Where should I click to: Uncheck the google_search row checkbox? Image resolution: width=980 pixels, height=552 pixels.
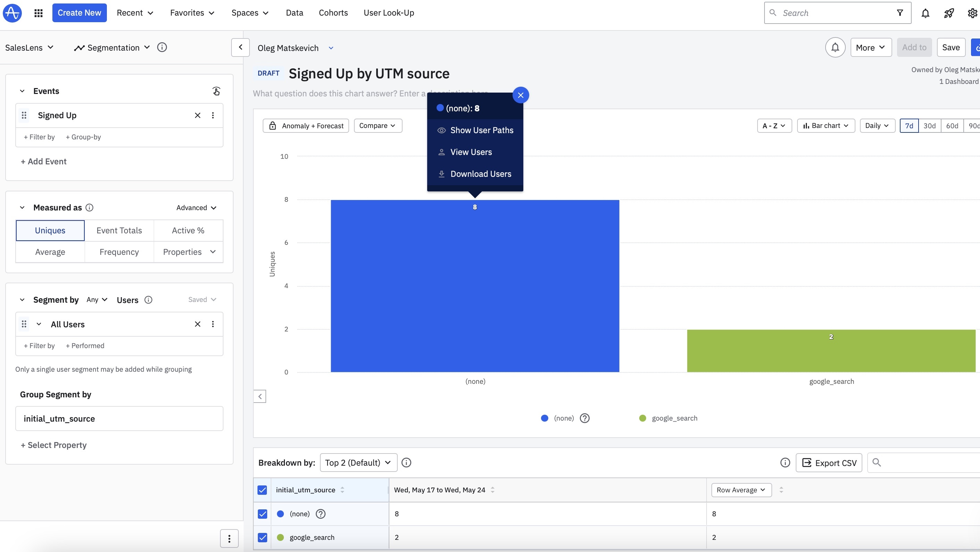coord(262,537)
